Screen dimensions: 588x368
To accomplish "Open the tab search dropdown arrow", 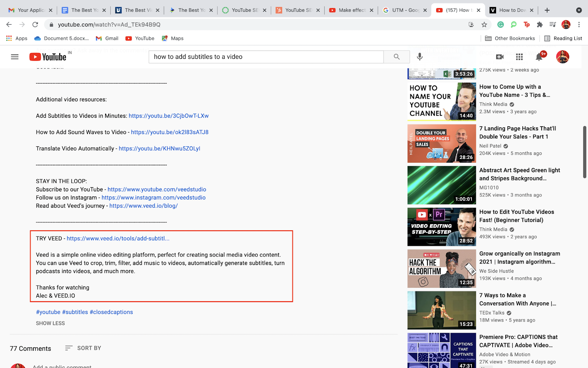I will (x=579, y=10).
